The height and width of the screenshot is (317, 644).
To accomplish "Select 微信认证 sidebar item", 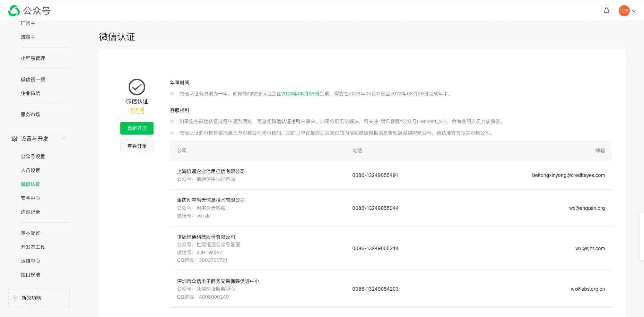I will coord(31,184).
